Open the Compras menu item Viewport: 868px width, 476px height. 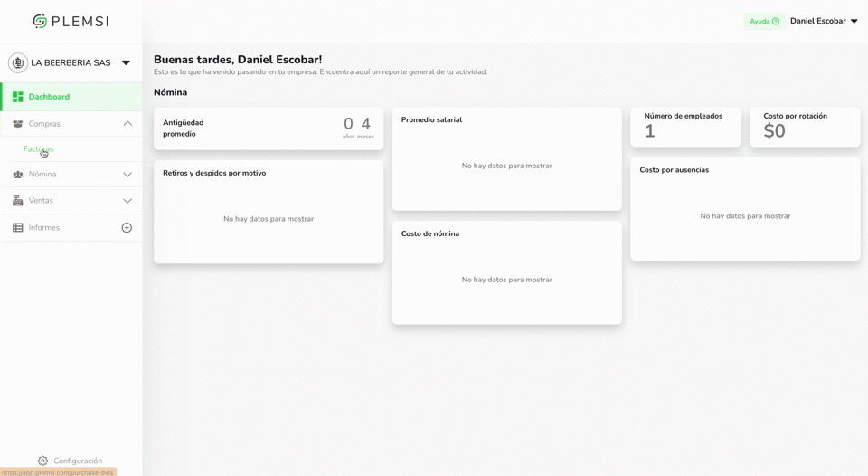[x=71, y=124]
